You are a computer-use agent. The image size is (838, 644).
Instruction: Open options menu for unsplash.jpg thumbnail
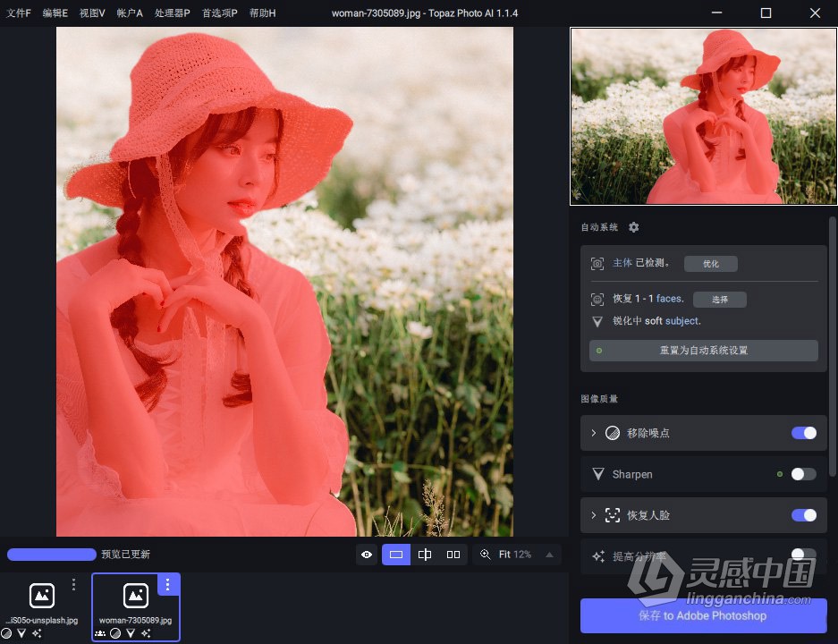pyautogui.click(x=73, y=584)
